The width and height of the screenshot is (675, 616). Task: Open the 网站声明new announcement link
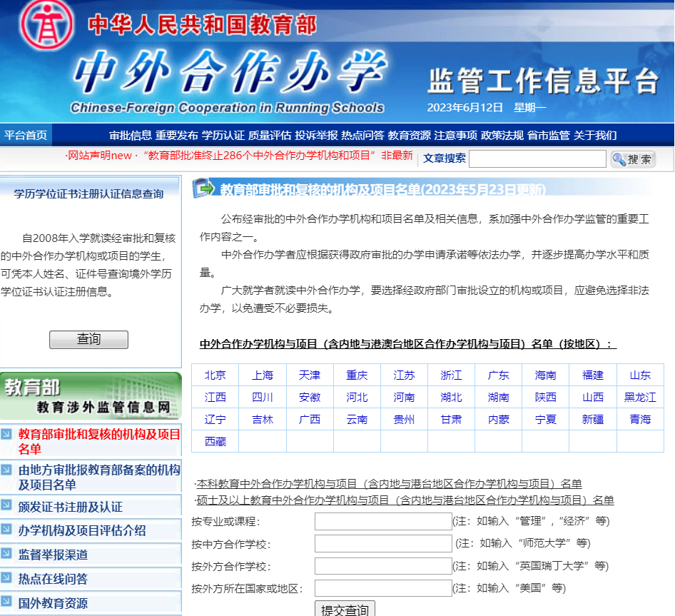pos(99,156)
